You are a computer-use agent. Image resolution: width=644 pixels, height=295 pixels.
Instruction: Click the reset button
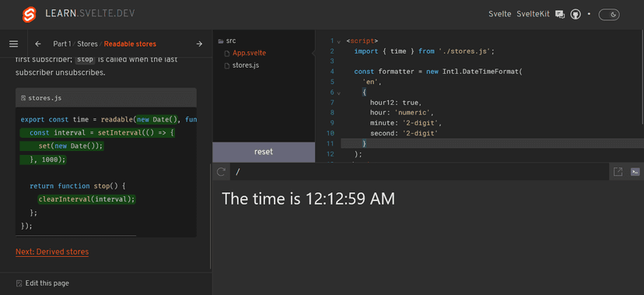pos(264,152)
